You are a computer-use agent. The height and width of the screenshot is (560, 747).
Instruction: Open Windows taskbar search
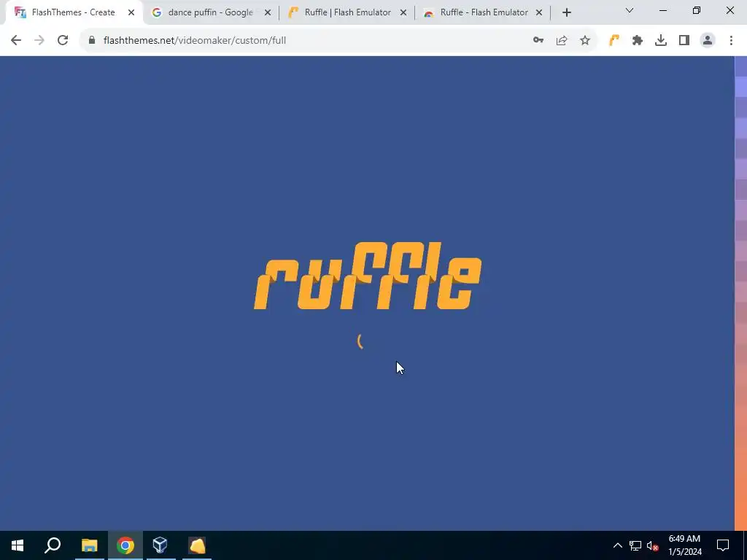[53, 545]
